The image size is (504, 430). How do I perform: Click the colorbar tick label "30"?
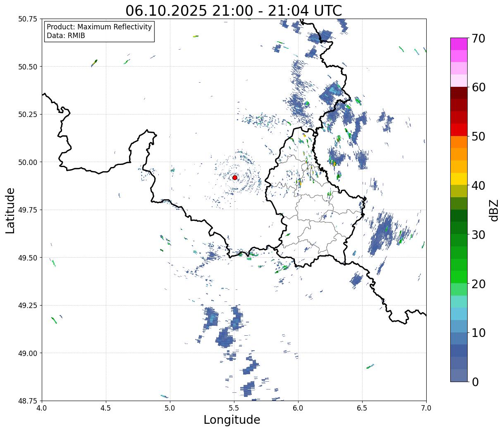coord(478,234)
